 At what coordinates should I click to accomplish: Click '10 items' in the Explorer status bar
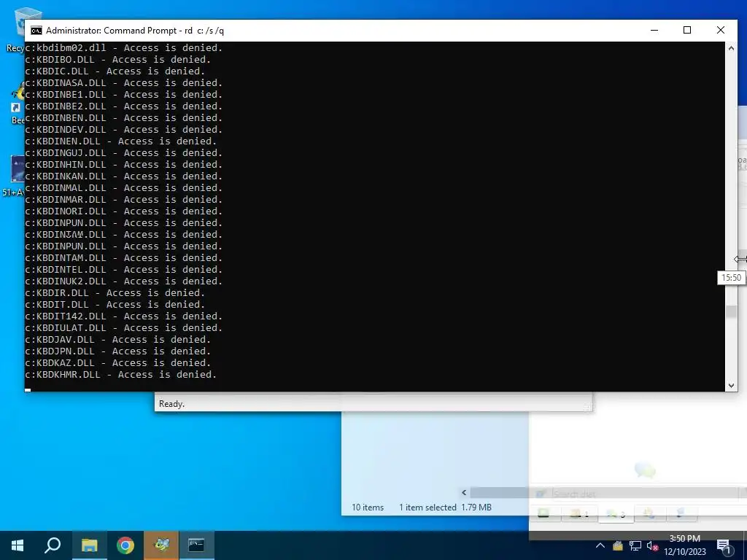click(x=368, y=507)
